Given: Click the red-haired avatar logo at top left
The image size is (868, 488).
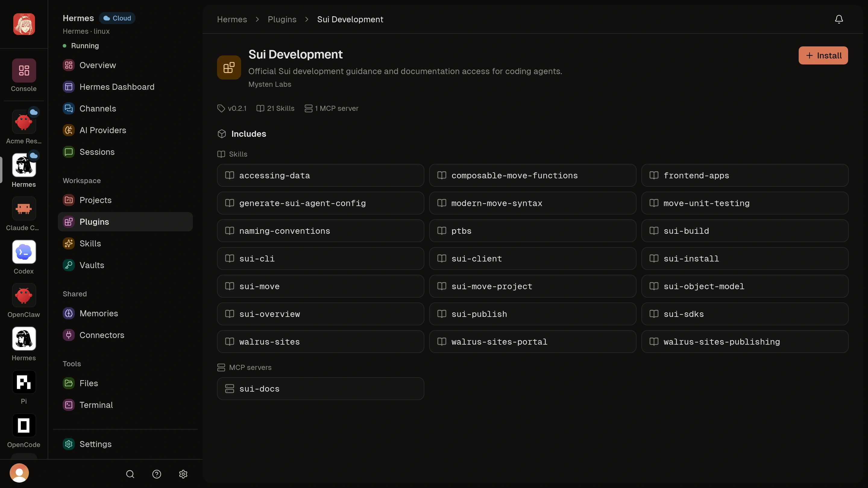Looking at the screenshot, I should [24, 24].
